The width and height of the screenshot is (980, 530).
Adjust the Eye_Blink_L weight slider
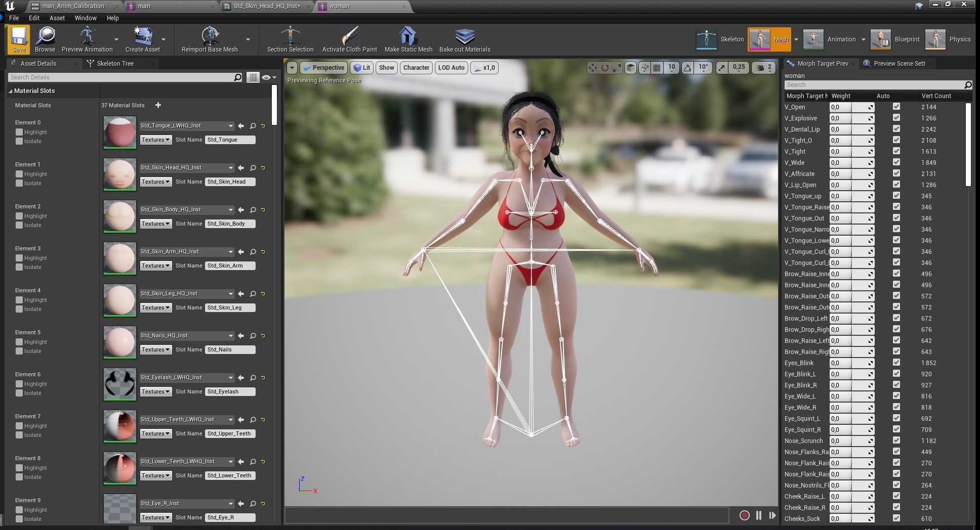pos(851,374)
